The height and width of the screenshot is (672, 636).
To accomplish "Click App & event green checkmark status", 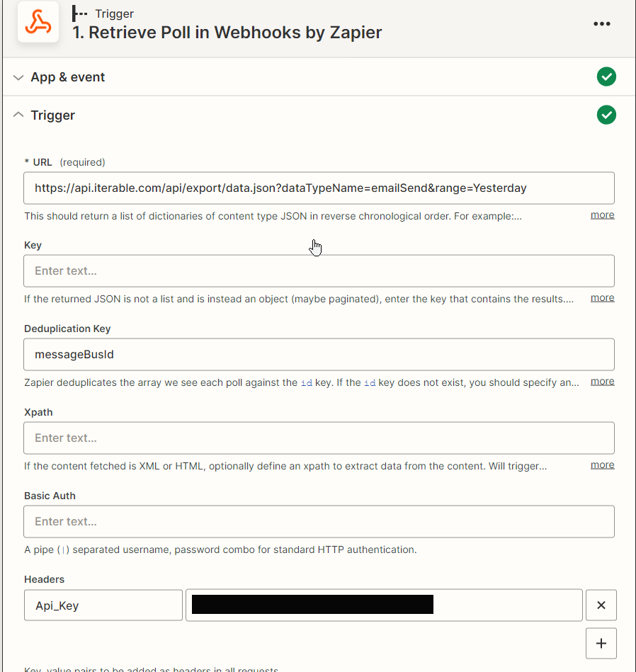I will [606, 76].
